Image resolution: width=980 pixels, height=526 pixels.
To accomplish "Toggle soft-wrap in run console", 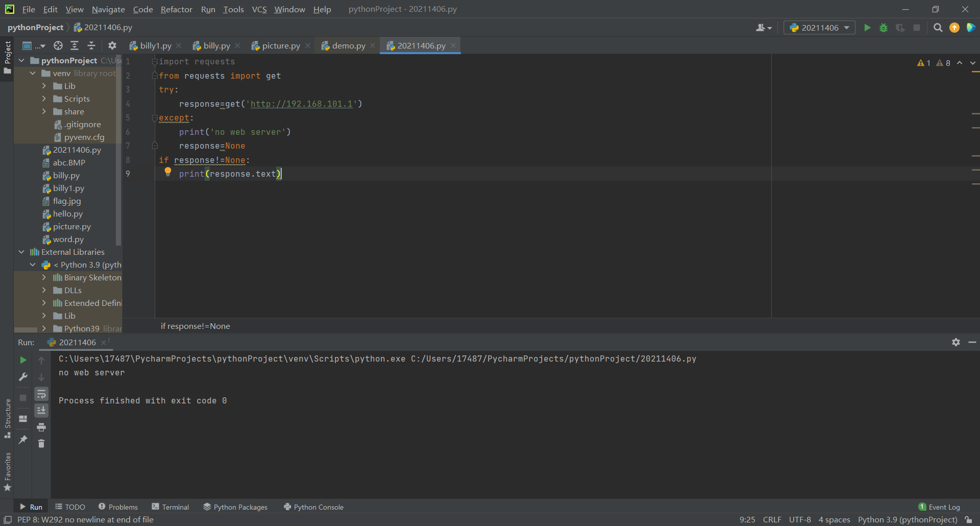I will point(41,394).
